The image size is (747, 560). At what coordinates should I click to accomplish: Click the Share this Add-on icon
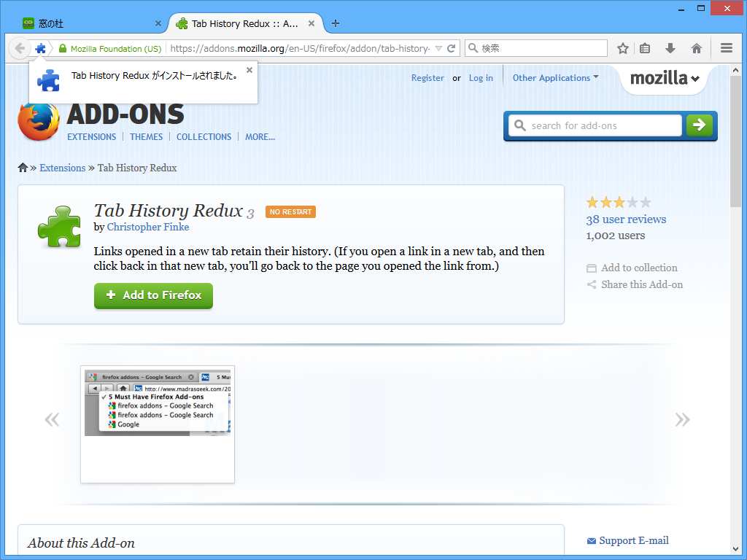point(591,284)
